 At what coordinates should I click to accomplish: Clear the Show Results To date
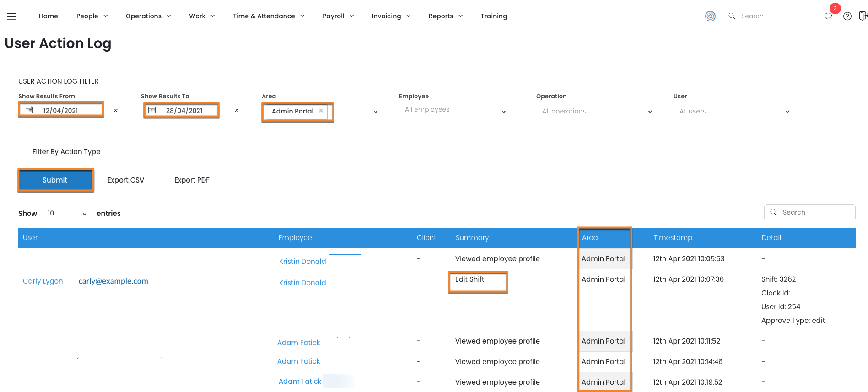pos(237,111)
